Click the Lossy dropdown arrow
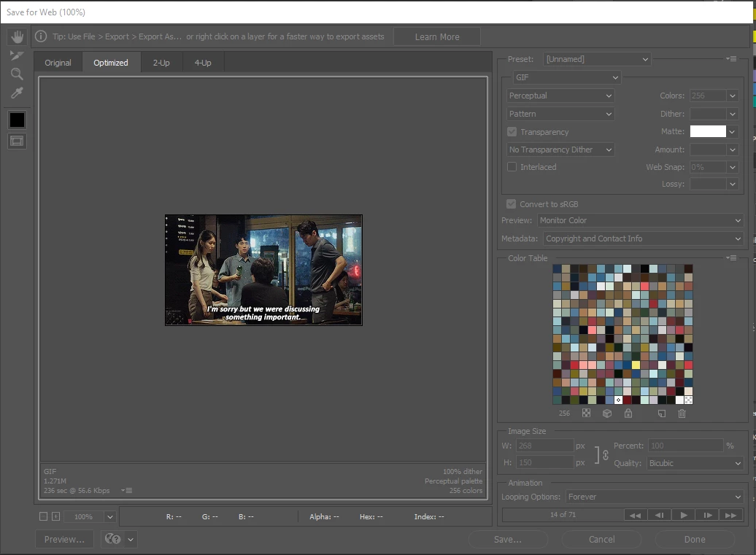The width and height of the screenshot is (756, 555). coord(733,184)
